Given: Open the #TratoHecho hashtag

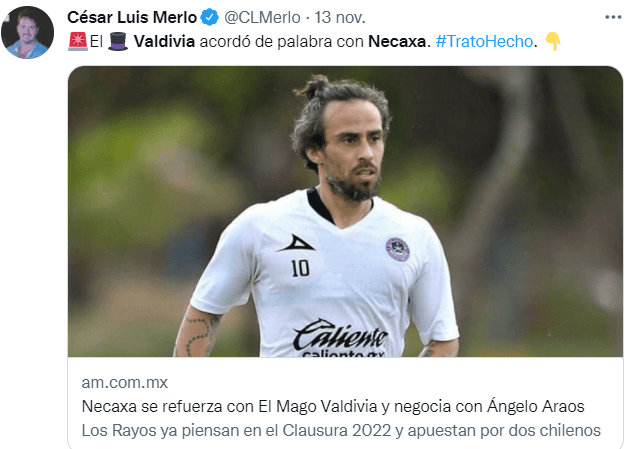Looking at the screenshot, I should click(484, 41).
